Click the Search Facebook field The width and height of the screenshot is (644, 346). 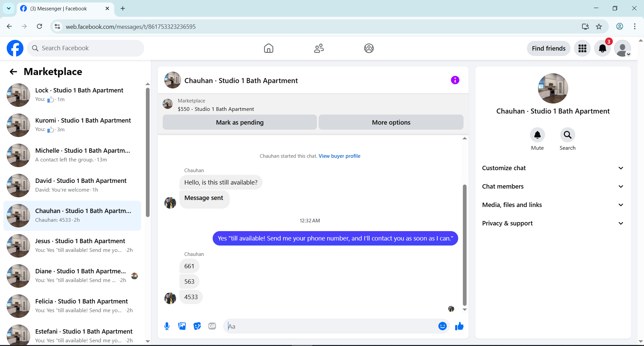[x=86, y=48]
